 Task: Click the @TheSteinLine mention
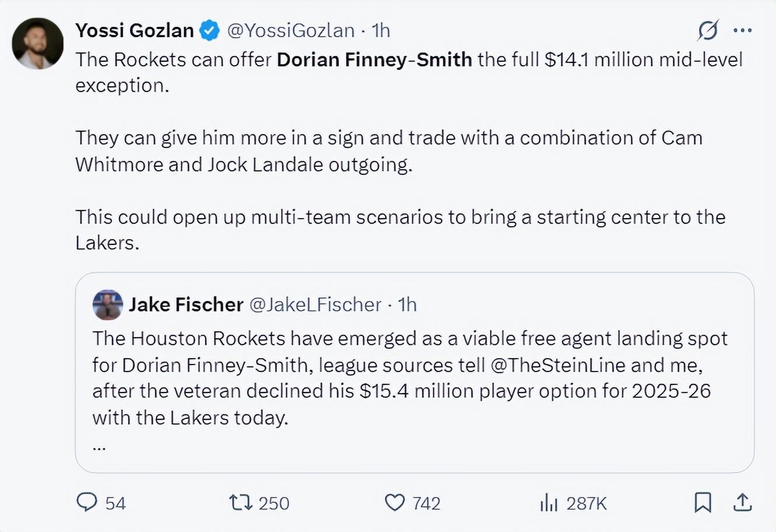(x=557, y=365)
